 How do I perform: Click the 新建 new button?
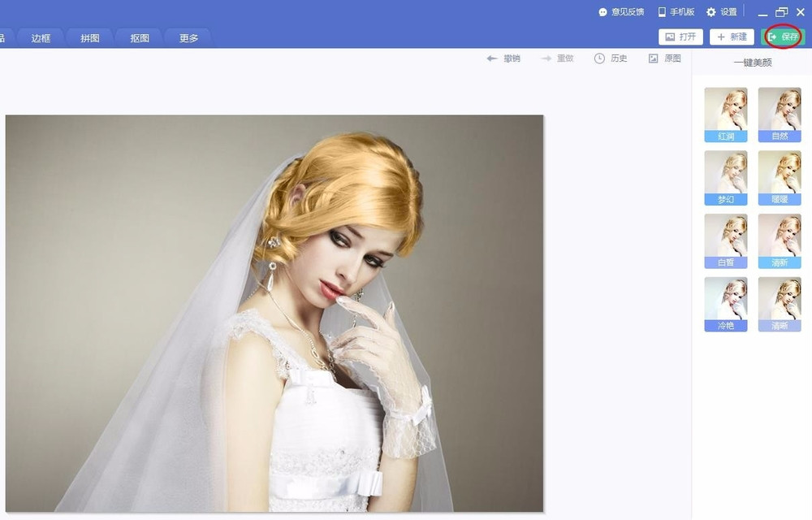732,37
